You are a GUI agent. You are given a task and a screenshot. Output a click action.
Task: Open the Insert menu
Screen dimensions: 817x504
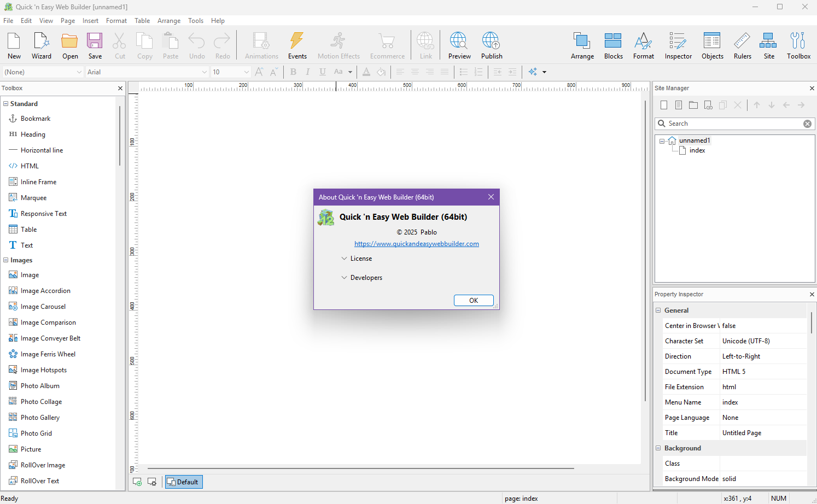pyautogui.click(x=90, y=21)
